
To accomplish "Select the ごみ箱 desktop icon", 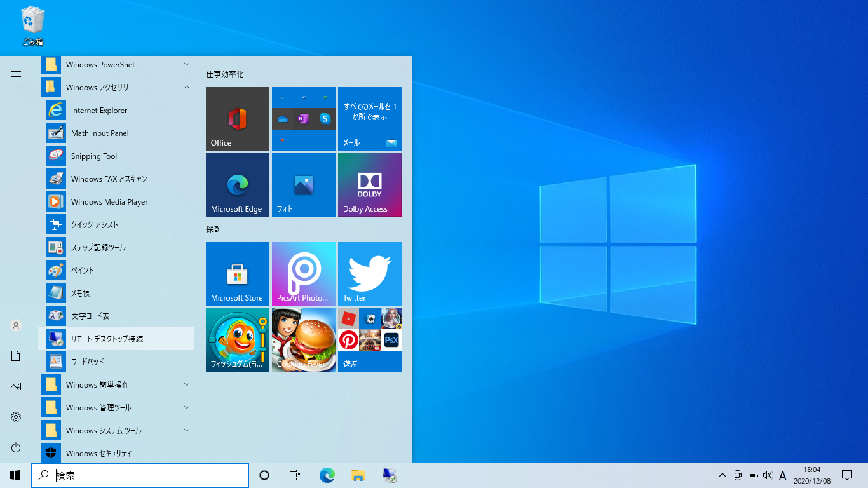I will pyautogui.click(x=33, y=26).
